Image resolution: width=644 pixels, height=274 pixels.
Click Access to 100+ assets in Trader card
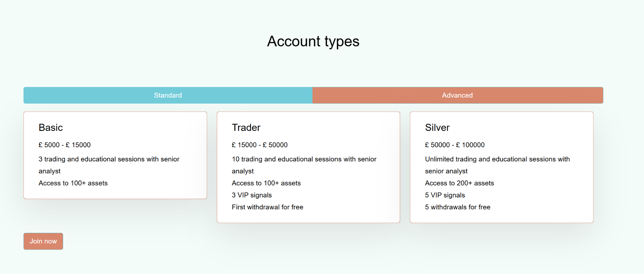pyautogui.click(x=266, y=183)
